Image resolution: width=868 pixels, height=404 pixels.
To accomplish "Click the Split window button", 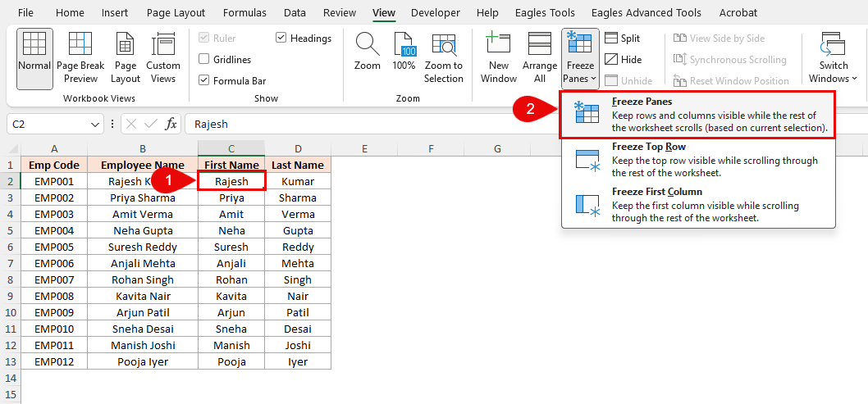I will (x=622, y=39).
